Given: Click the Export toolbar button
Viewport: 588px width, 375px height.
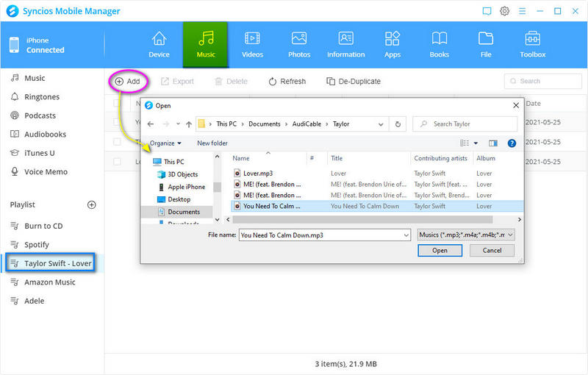Looking at the screenshot, I should (x=177, y=82).
